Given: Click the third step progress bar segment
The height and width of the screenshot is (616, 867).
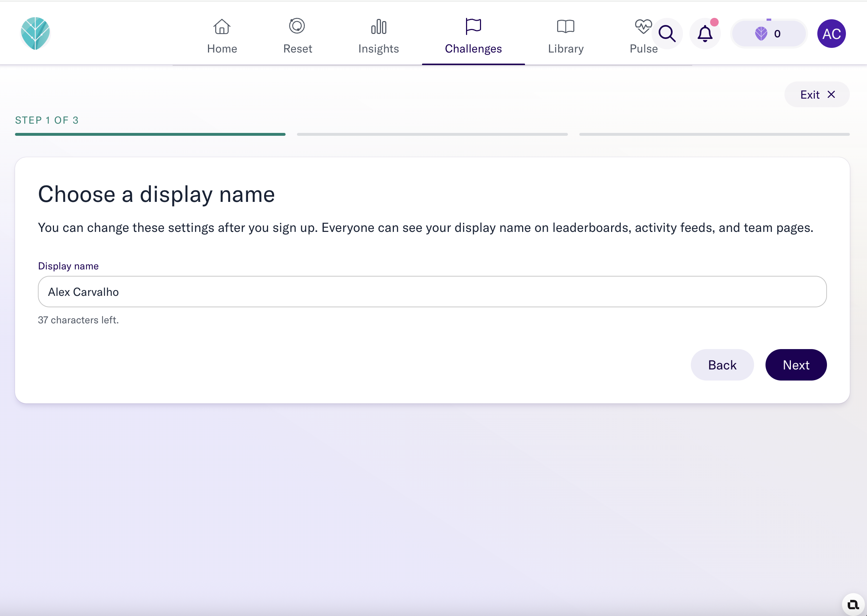Looking at the screenshot, I should tap(714, 134).
